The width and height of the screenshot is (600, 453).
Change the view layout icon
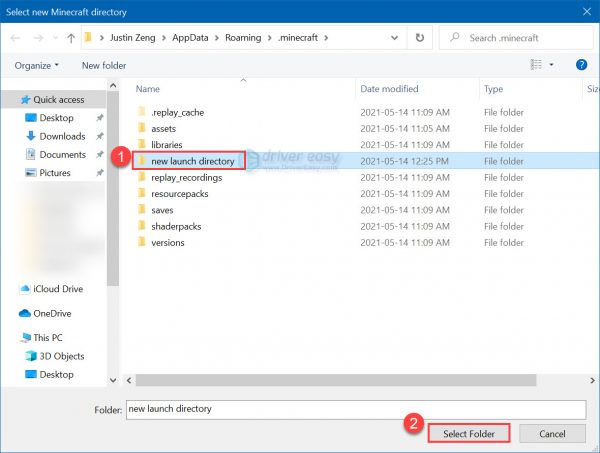click(x=536, y=65)
